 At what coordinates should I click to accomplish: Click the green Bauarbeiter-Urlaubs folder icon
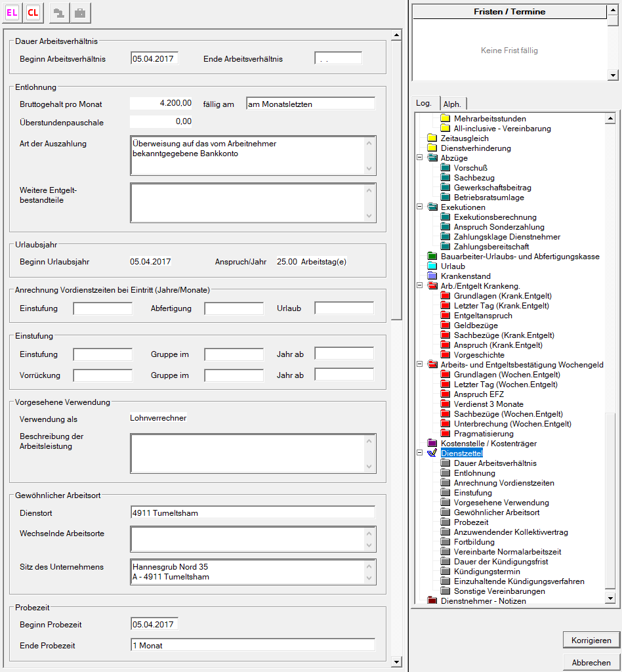point(432,257)
